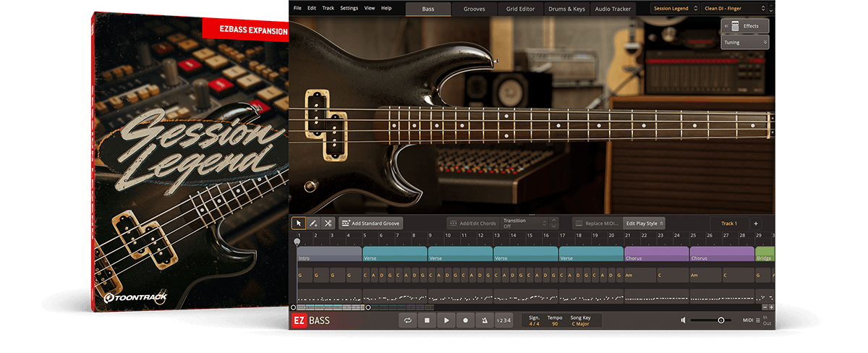Open the Effects panel

[x=745, y=26]
